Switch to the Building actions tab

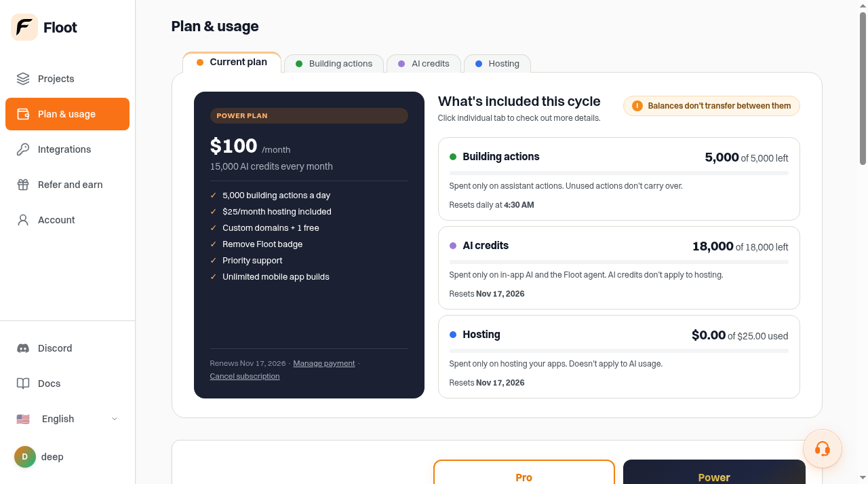[334, 64]
